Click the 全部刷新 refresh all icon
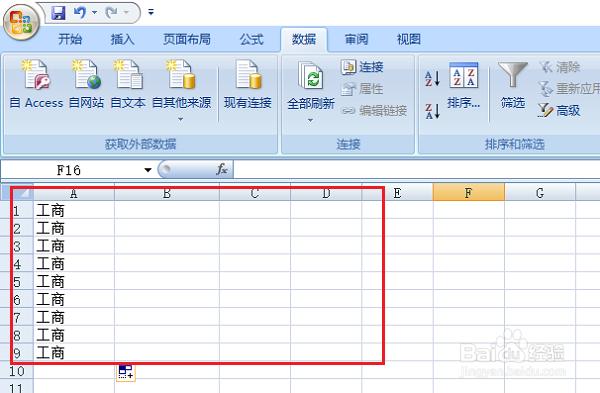Viewport: 600px width, 393px height. pos(311,76)
